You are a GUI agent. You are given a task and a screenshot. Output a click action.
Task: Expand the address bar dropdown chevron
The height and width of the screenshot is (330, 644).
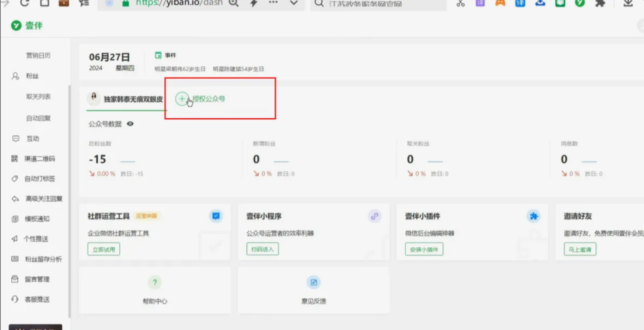pyautogui.click(x=294, y=3)
